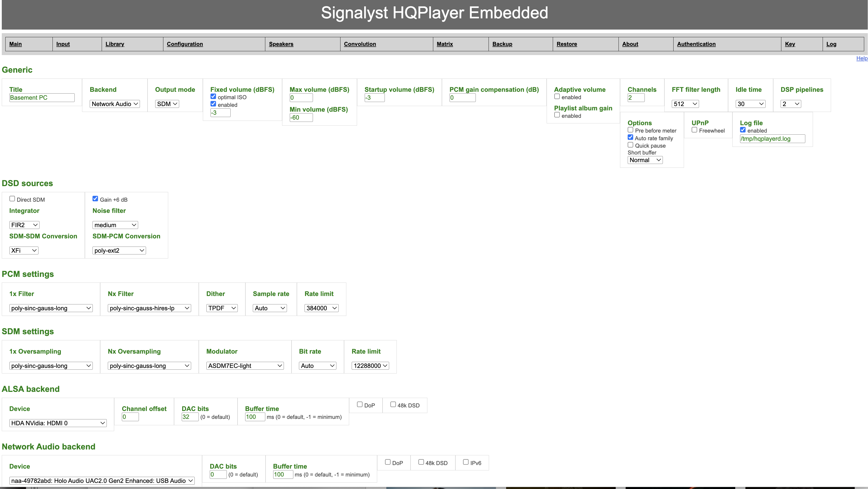
Task: Open the Integrator FIR2 dropdown
Action: click(24, 225)
